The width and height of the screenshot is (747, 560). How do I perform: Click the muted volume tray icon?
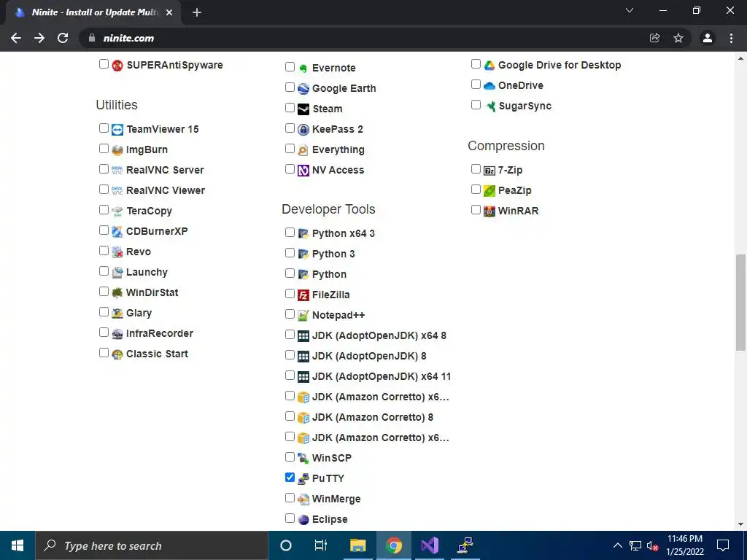[652, 545]
